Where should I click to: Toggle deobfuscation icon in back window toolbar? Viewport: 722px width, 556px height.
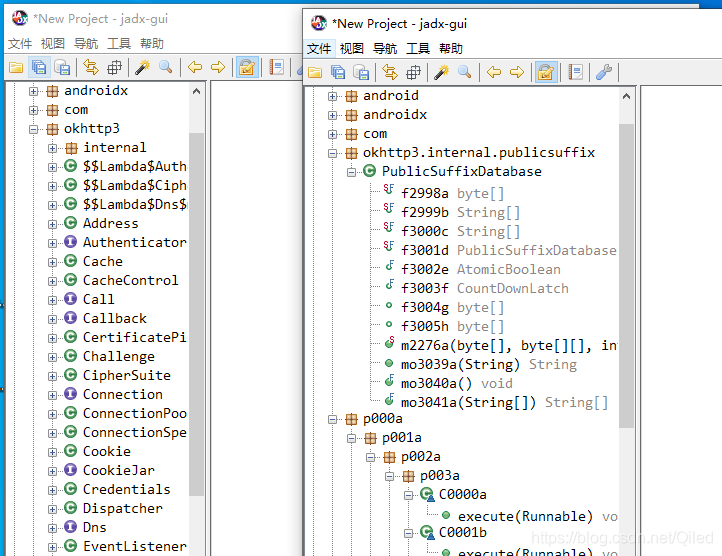(247, 68)
